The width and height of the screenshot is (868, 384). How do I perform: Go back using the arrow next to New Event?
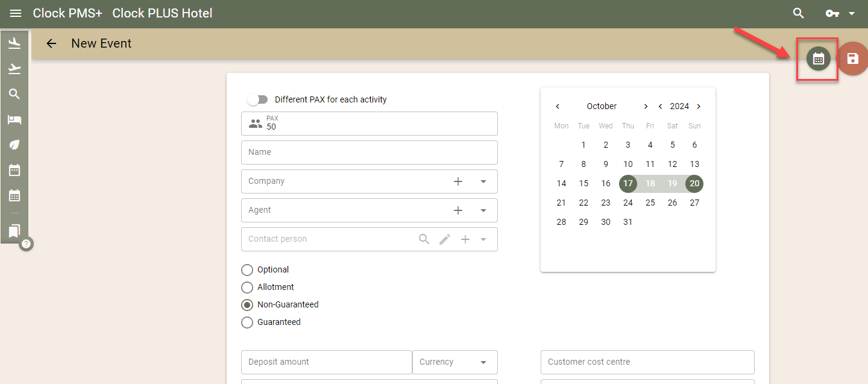(51, 43)
